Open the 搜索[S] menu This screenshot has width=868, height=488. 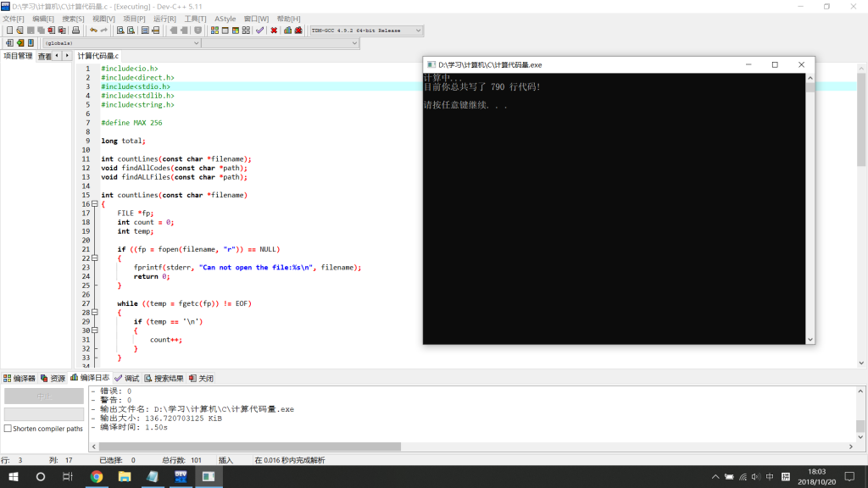(73, 19)
